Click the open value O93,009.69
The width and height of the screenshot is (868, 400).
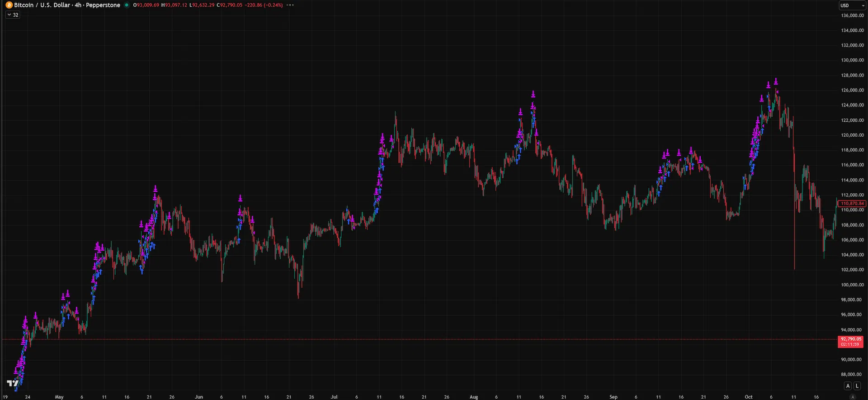pyautogui.click(x=146, y=5)
